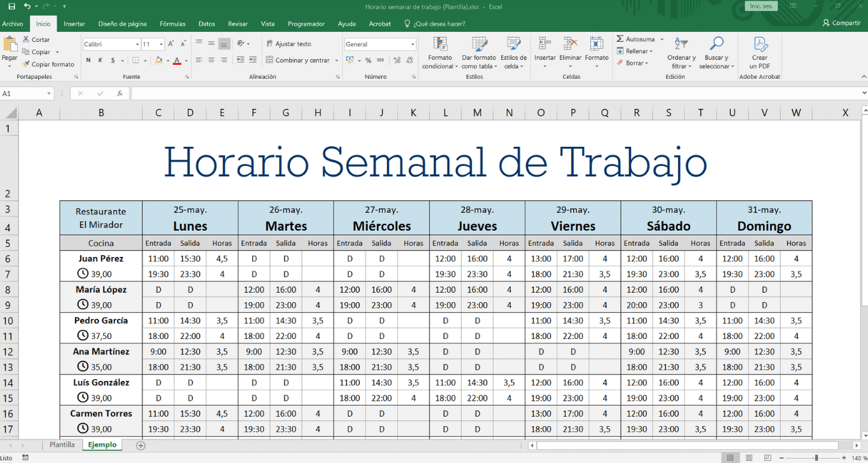Screen dimensions: 868x463
Task: Expand the Name Box dropdown arrow
Action: pos(48,93)
